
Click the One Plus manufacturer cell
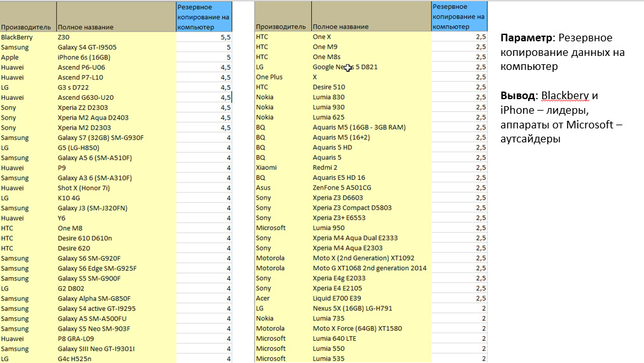coord(283,77)
